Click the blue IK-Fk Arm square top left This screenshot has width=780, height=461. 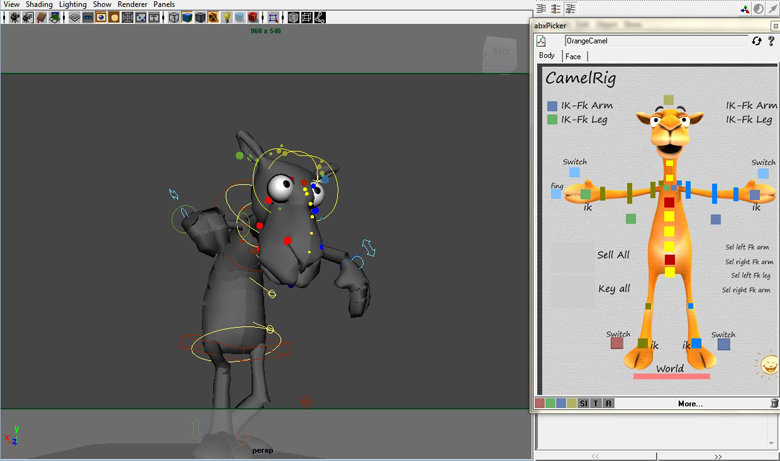coord(552,106)
